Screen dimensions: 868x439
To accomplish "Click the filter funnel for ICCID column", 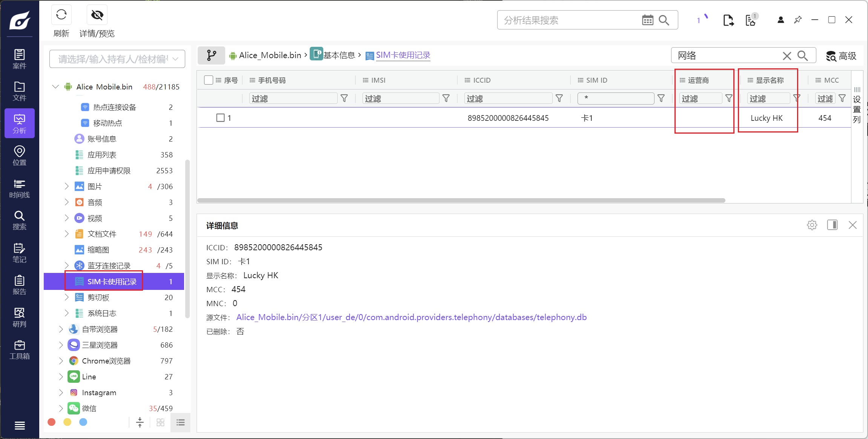I will (x=559, y=99).
